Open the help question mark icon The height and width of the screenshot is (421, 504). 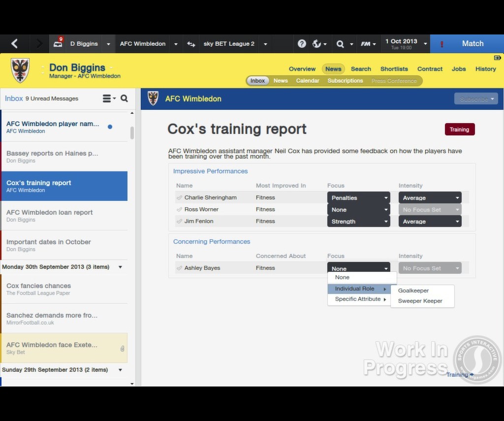click(x=302, y=44)
